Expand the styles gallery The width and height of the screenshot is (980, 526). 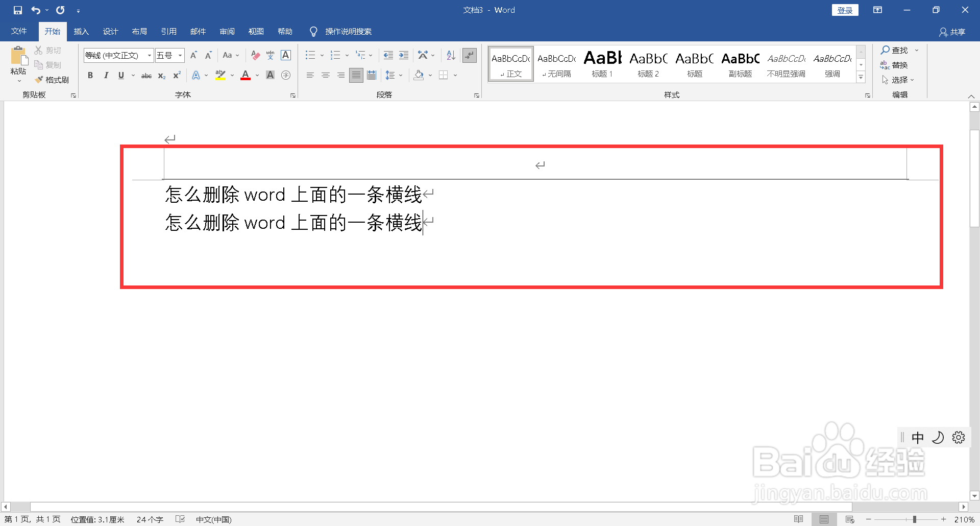(861, 77)
